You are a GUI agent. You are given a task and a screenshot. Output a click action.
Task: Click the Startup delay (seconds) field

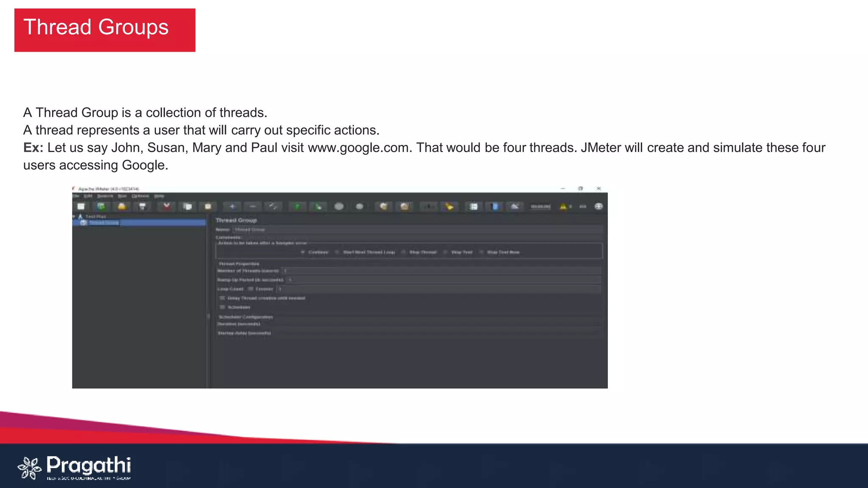coord(437,333)
